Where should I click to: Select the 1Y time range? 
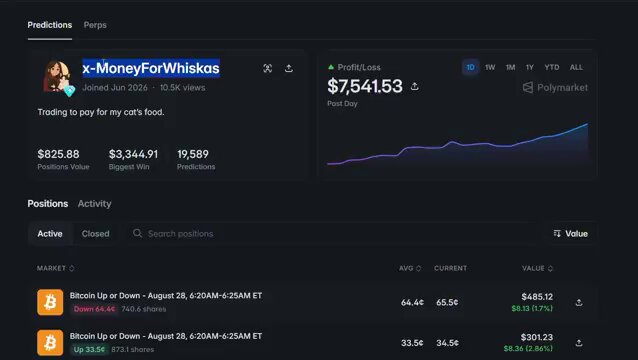point(529,67)
